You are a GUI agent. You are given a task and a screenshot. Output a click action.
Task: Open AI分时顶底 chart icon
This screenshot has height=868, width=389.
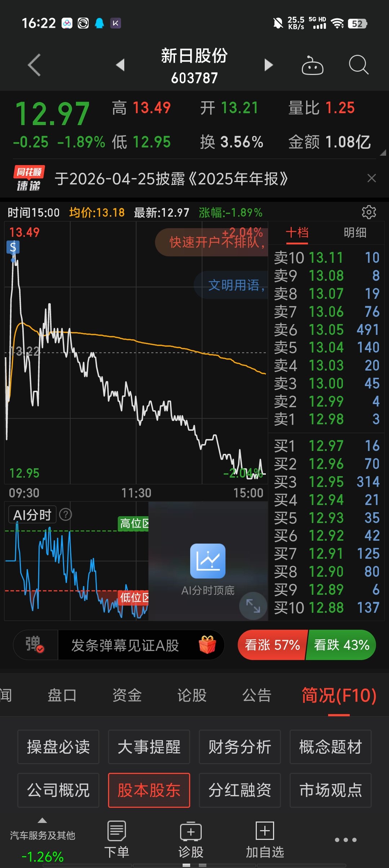tap(208, 561)
